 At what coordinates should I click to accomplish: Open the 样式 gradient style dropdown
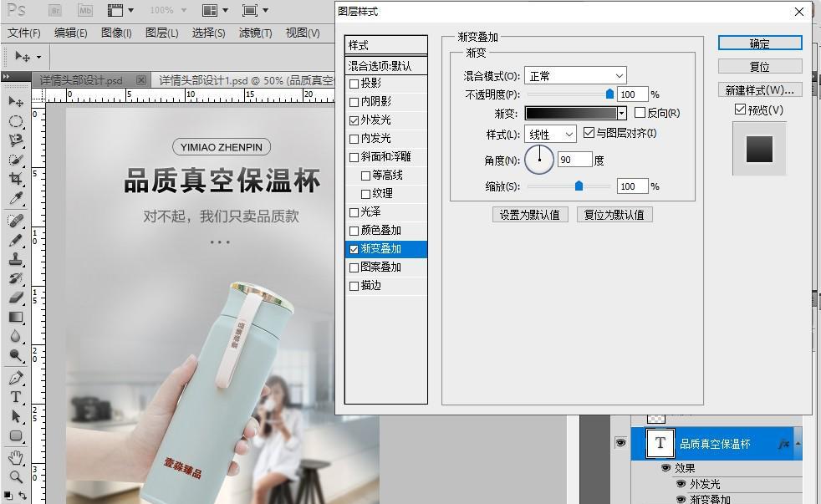(x=550, y=135)
